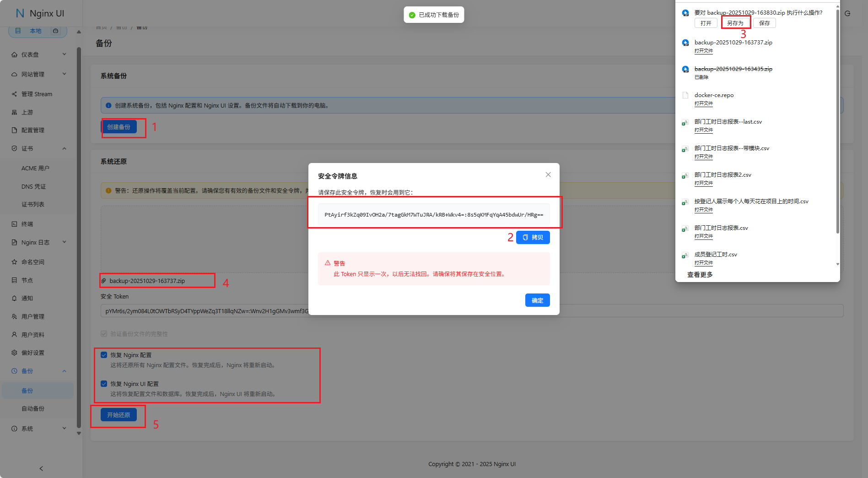
Task: Expand the website management submenu
Action: pos(64,74)
